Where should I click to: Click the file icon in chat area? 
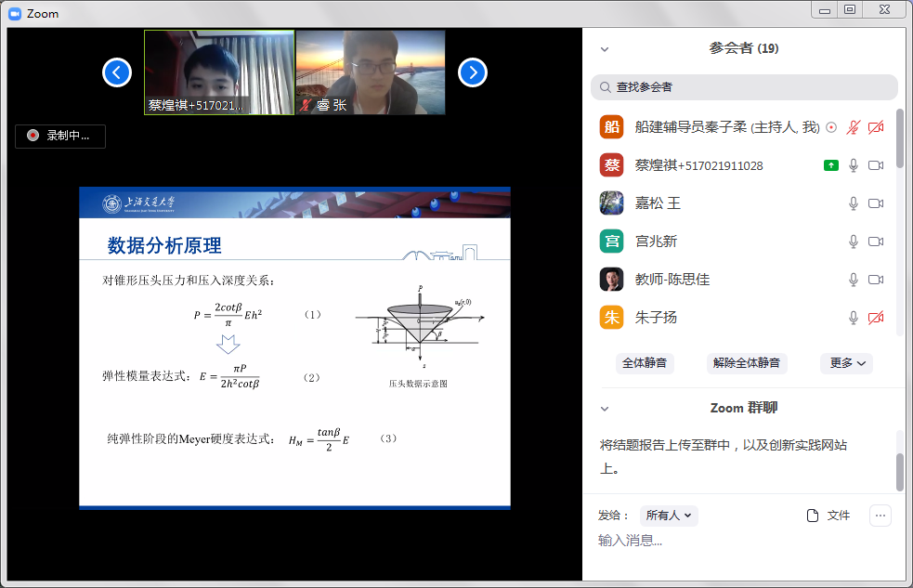[x=814, y=516]
